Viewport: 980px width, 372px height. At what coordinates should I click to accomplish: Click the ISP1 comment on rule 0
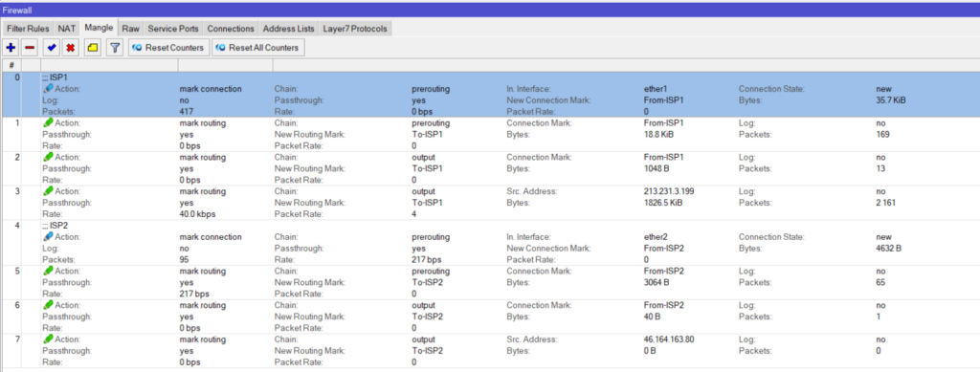click(55, 77)
